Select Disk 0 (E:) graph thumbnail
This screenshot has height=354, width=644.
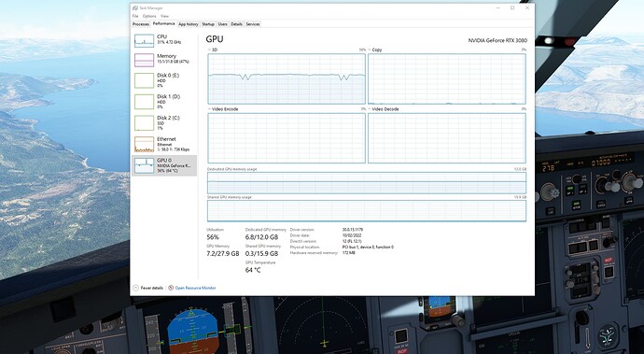(x=144, y=80)
